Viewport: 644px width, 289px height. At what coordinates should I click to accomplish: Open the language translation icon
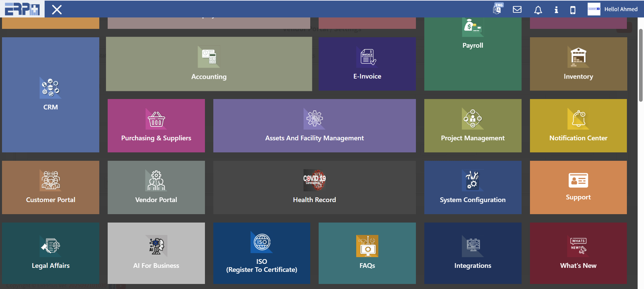coord(497,9)
